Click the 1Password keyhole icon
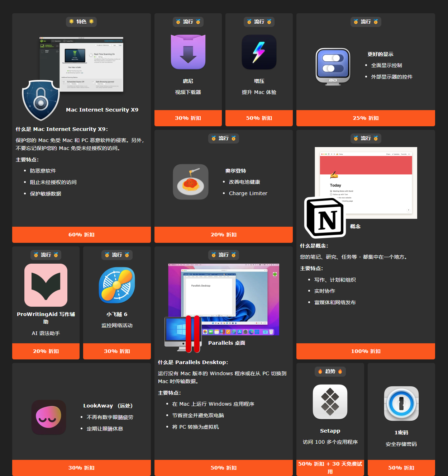 [401, 404]
